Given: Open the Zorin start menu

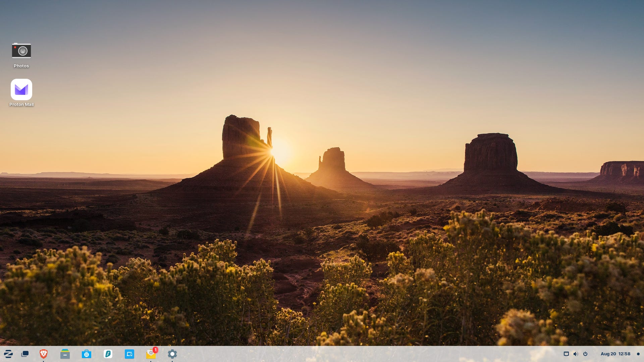Looking at the screenshot, I should 8,354.
